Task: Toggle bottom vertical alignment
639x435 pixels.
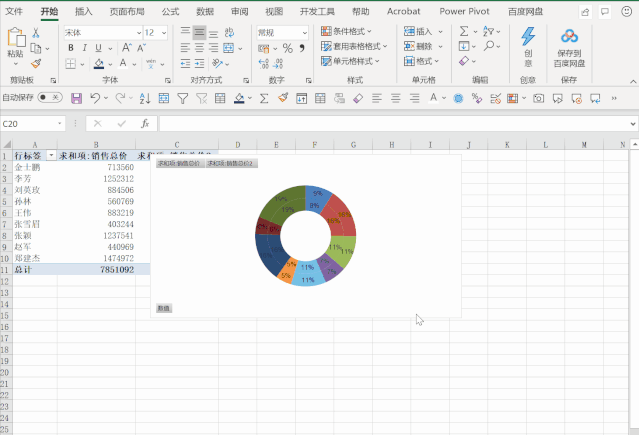Action: (213, 32)
